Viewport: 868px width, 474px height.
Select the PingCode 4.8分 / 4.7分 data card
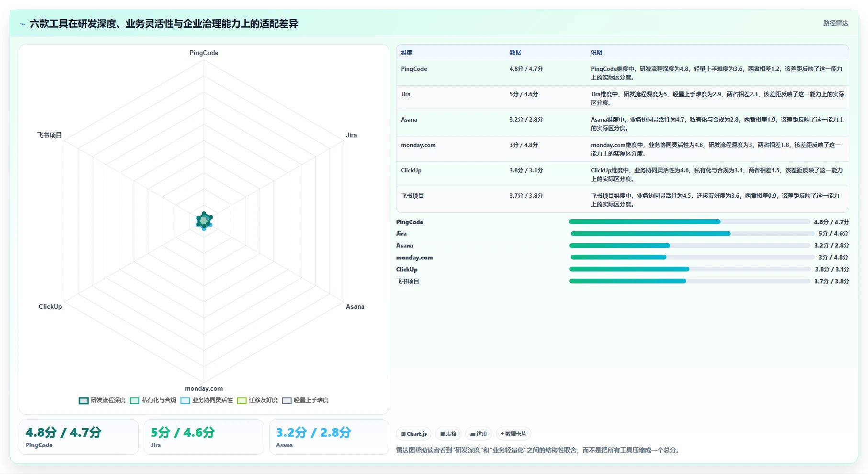[79, 437]
